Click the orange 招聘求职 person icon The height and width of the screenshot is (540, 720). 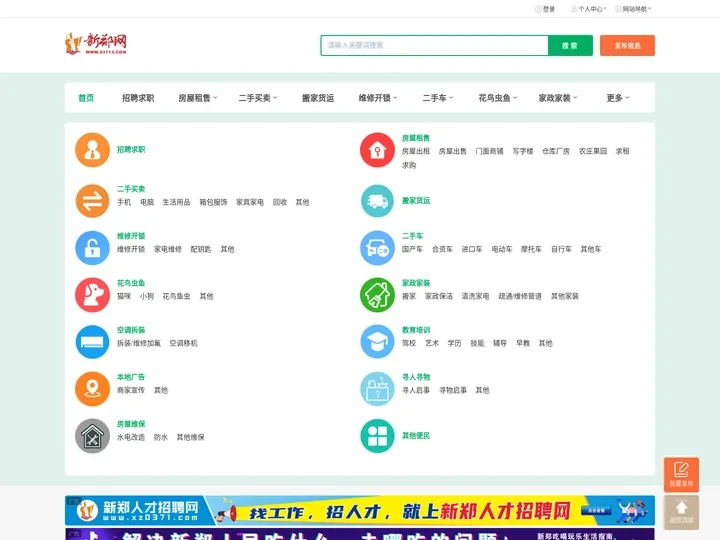click(x=92, y=150)
